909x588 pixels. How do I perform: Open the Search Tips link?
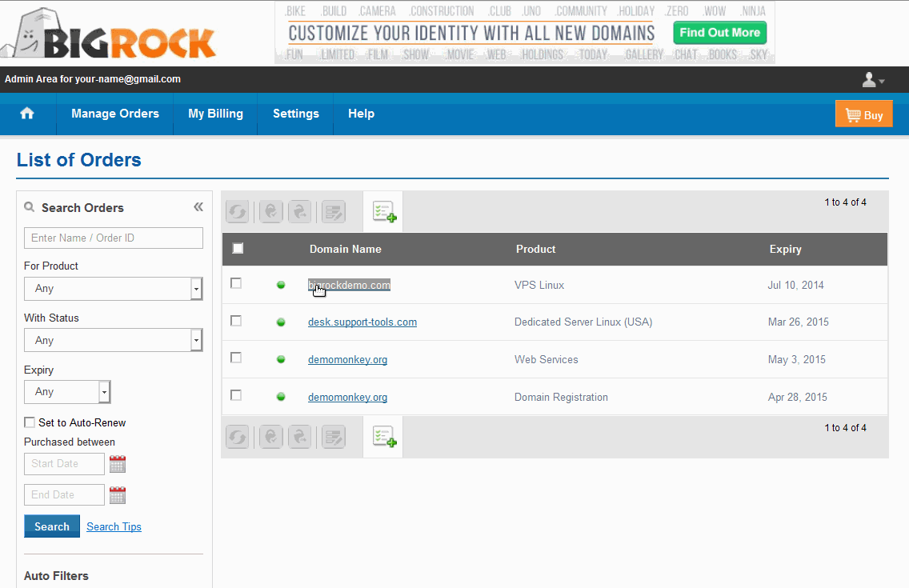tap(114, 526)
